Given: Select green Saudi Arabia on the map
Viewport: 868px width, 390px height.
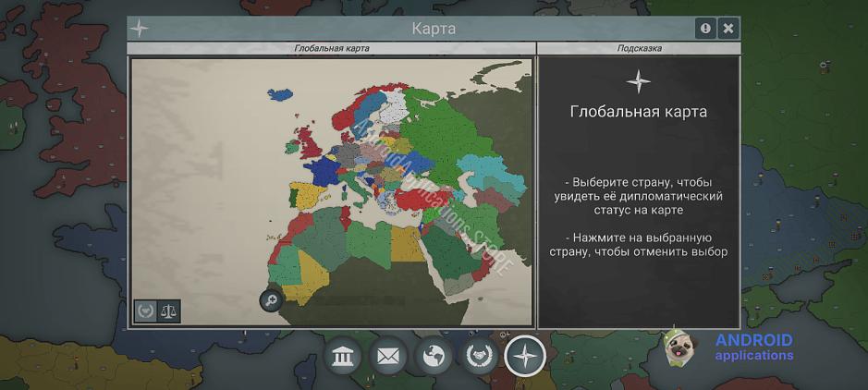Looking at the screenshot, I should pyautogui.click(x=451, y=254).
